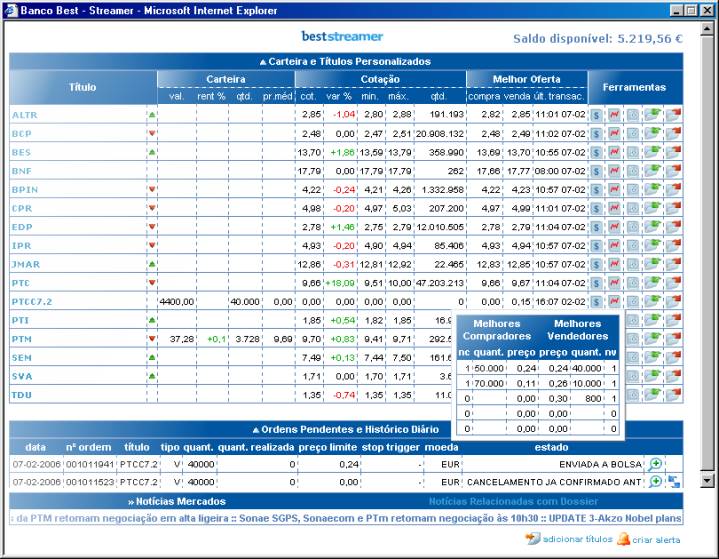Click the dollar-sign icon in the PTC row
The height and width of the screenshot is (559, 719).
click(x=596, y=283)
